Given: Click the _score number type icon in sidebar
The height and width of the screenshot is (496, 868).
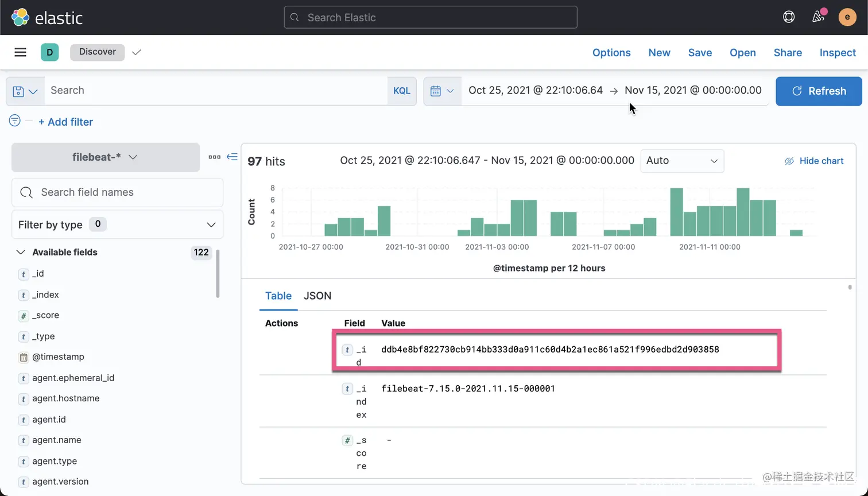Looking at the screenshot, I should pyautogui.click(x=24, y=316).
